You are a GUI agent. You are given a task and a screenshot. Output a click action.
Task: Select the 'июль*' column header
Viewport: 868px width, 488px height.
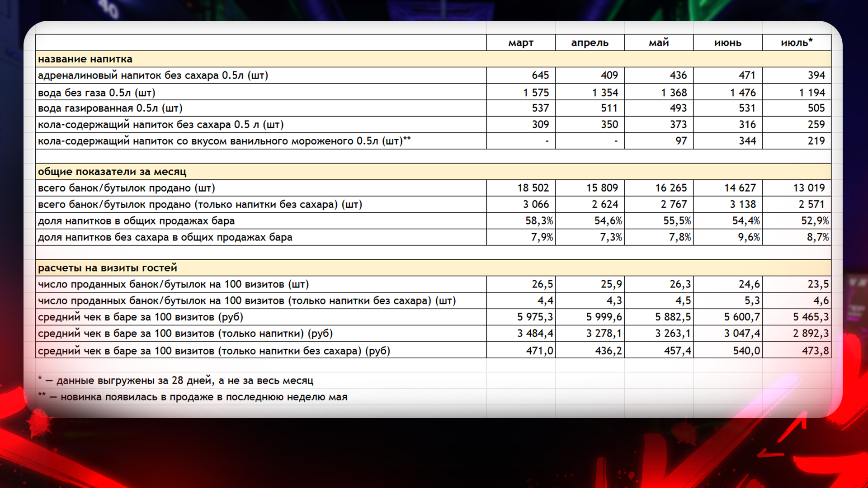coord(797,42)
